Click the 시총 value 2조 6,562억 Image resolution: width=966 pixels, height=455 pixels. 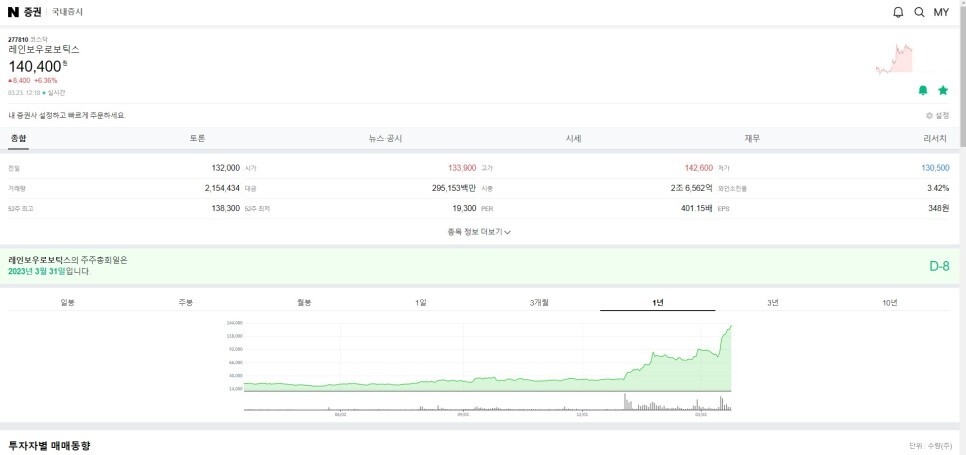point(692,188)
